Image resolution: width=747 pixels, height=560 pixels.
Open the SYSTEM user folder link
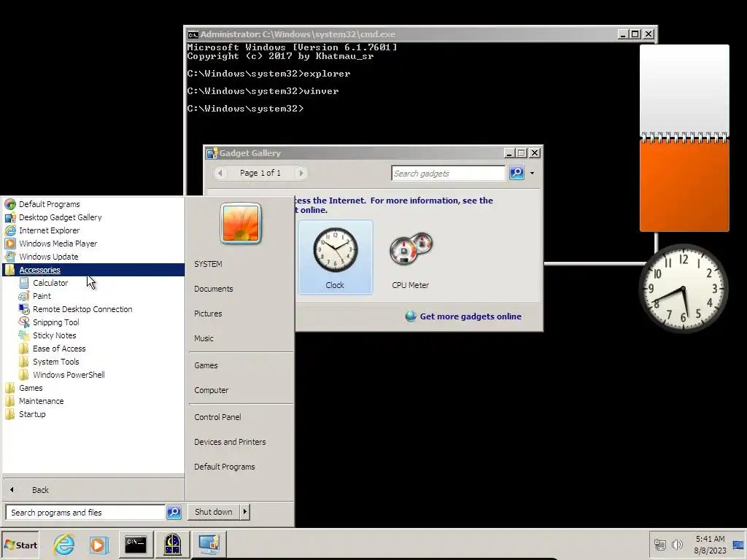click(x=208, y=264)
